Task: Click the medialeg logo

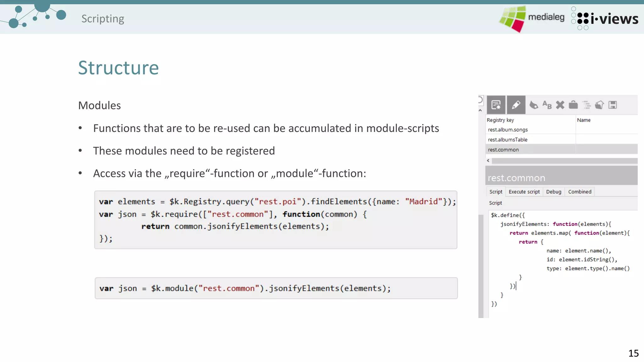Action: pyautogui.click(x=531, y=19)
